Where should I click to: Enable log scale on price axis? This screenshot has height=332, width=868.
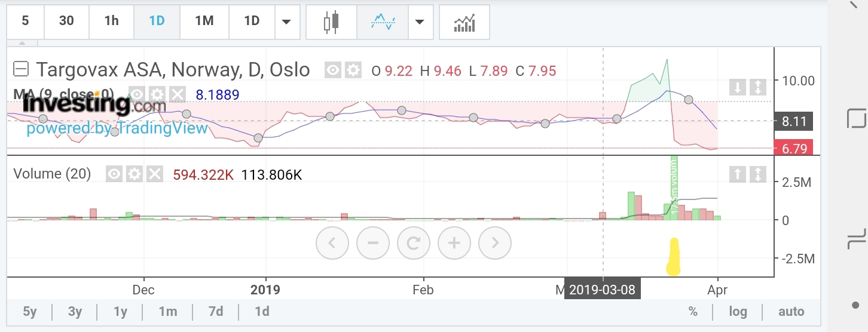coord(738,311)
